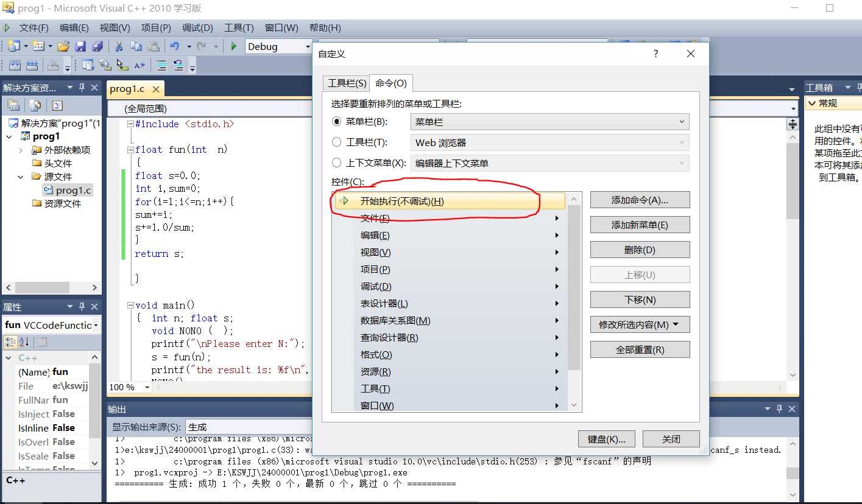Select the 上下文菜单(X) radio button
This screenshot has width=862, height=504.
click(x=336, y=163)
